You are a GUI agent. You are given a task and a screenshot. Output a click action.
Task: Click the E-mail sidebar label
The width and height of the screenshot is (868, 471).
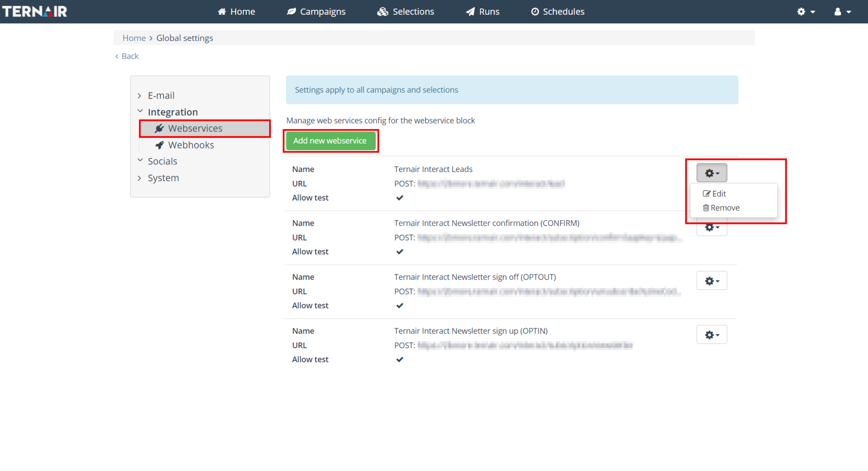161,95
